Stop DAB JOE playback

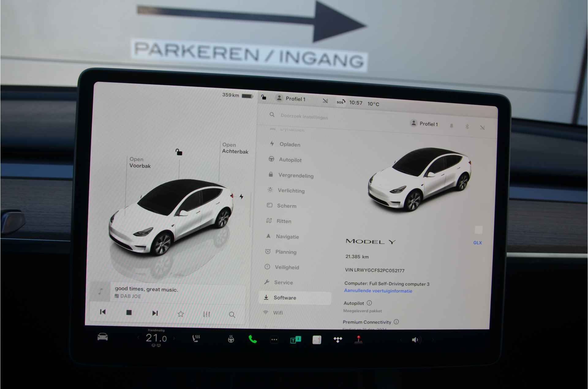[129, 312]
